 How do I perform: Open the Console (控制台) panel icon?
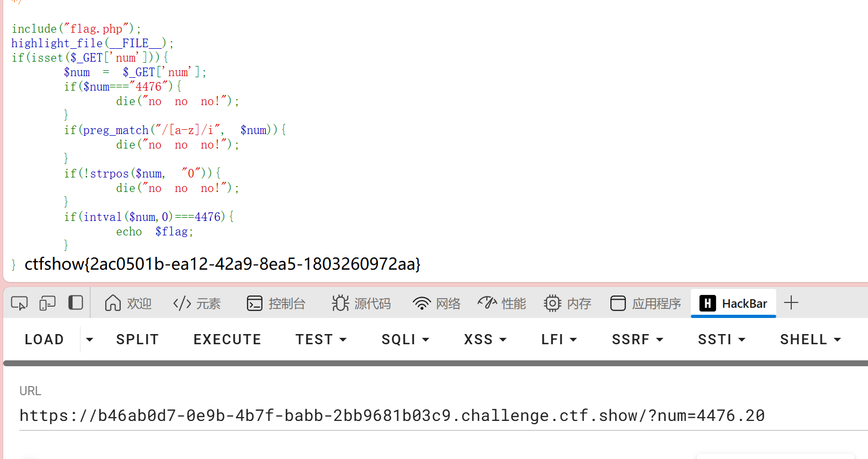point(254,303)
